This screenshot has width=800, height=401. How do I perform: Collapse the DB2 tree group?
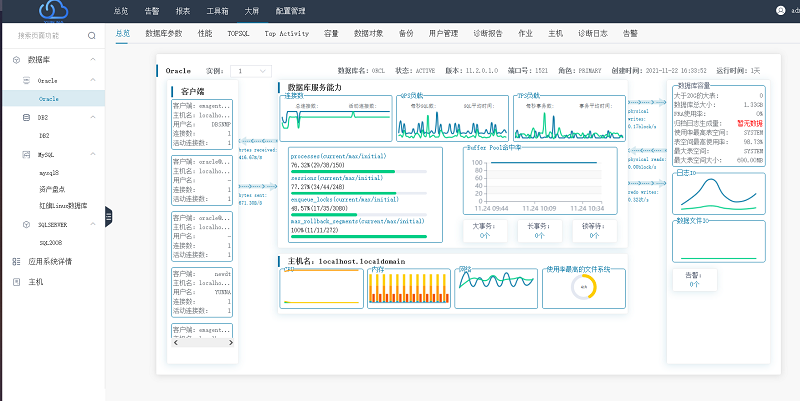coord(93,117)
